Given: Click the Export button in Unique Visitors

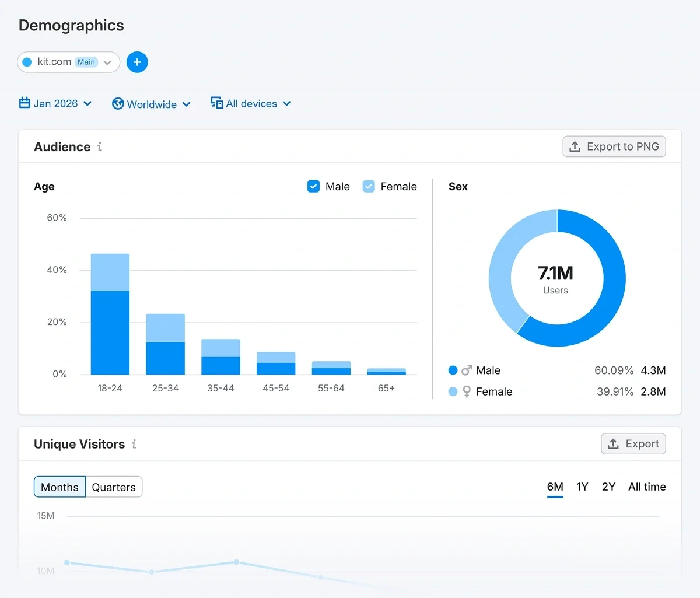Looking at the screenshot, I should 633,443.
